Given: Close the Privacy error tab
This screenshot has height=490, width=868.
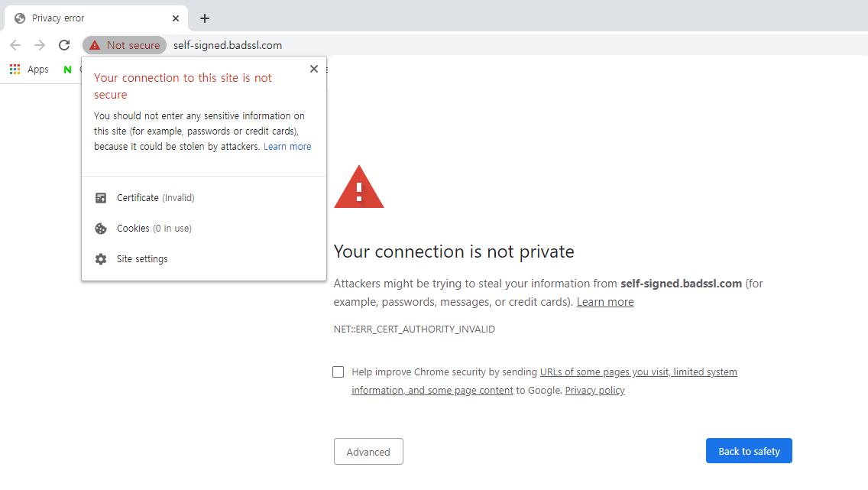Looking at the screenshot, I should pos(176,18).
